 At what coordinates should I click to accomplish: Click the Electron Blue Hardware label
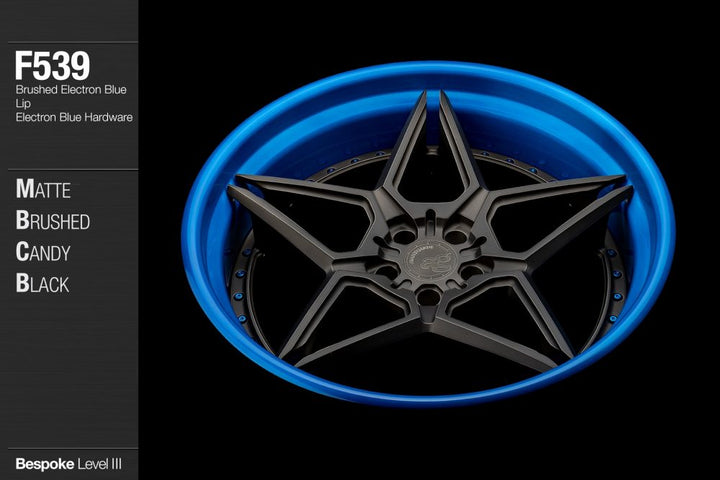coord(74,117)
